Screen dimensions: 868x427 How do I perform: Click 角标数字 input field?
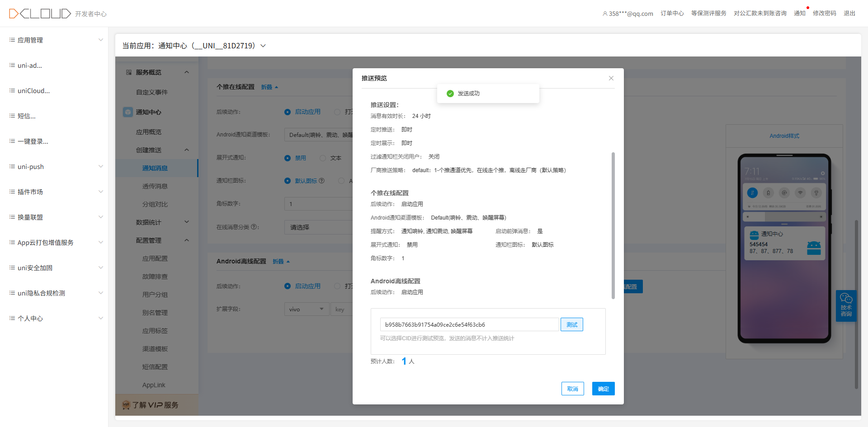318,204
